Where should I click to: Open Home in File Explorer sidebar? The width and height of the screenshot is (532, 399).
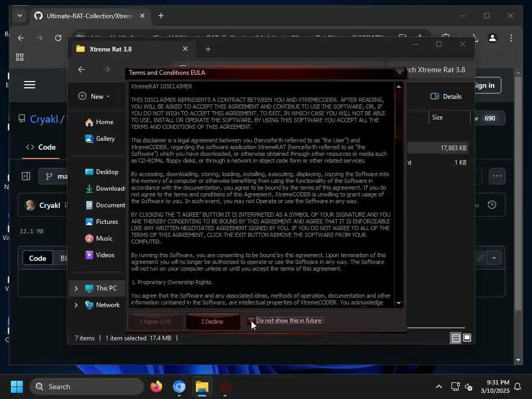(99, 122)
